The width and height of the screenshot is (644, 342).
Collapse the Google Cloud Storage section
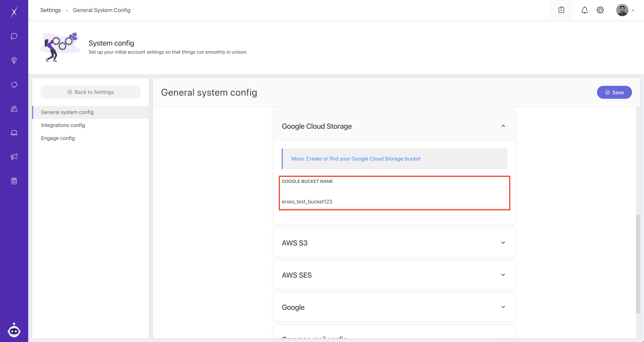click(x=503, y=126)
